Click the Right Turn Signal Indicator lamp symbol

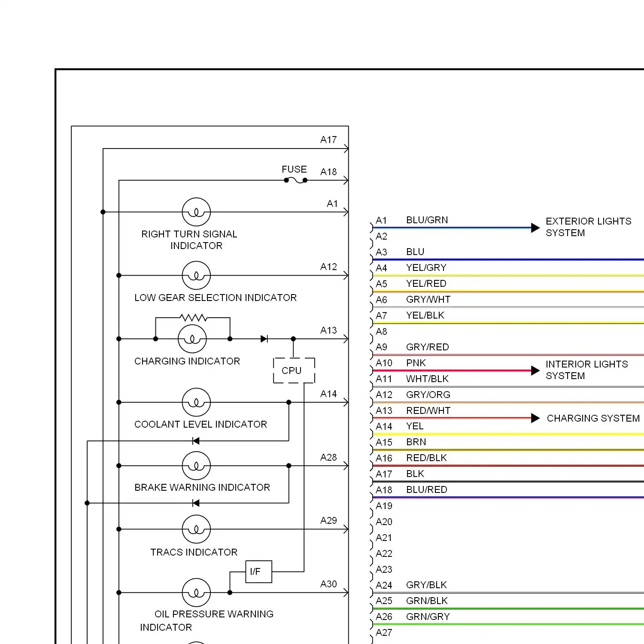point(196,212)
